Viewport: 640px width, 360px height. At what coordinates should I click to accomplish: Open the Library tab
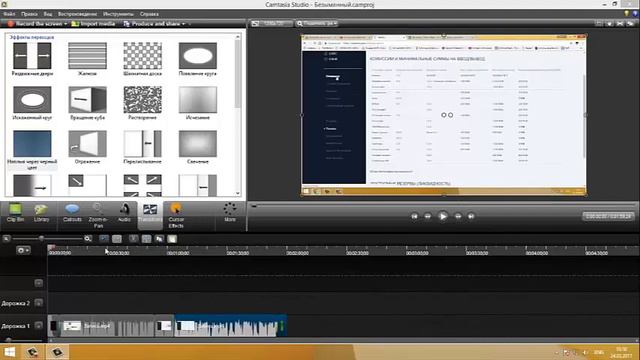[x=41, y=213]
